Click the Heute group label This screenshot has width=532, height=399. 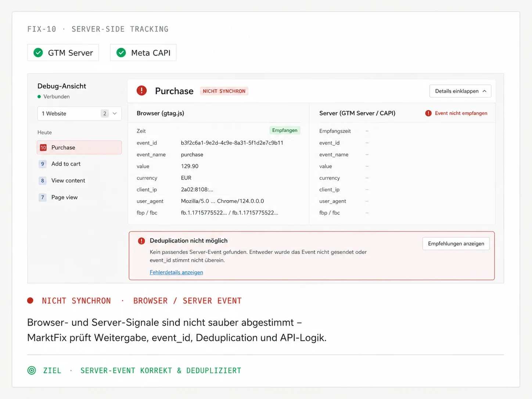pos(44,132)
